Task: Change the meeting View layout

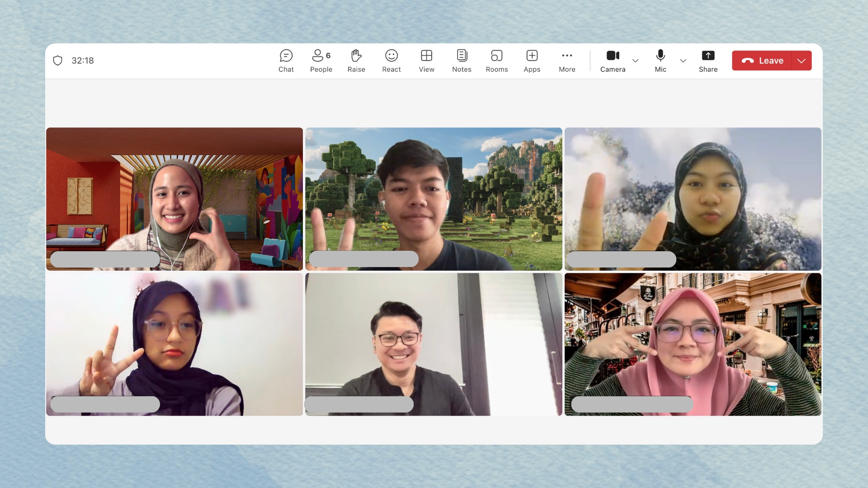Action: coord(426,61)
